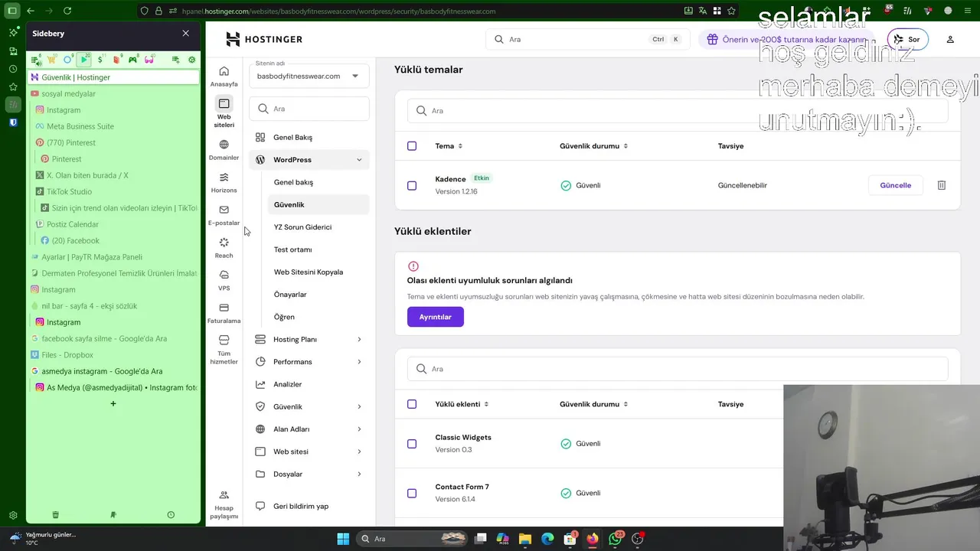Open Hesap paylaşımı at rail bottom
The height and width of the screenshot is (551, 980).
click(224, 505)
